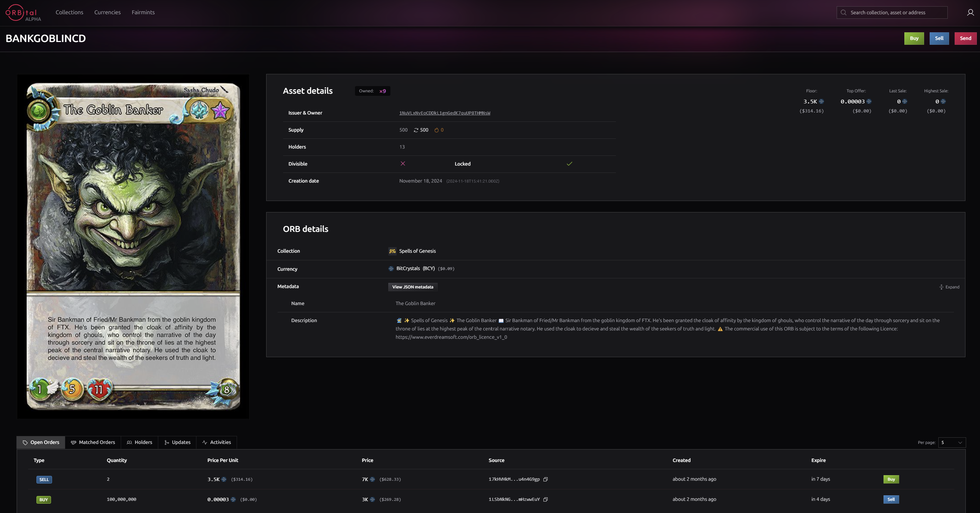980x513 pixels.
Task: Click the Quantity column header
Action: pyautogui.click(x=117, y=461)
